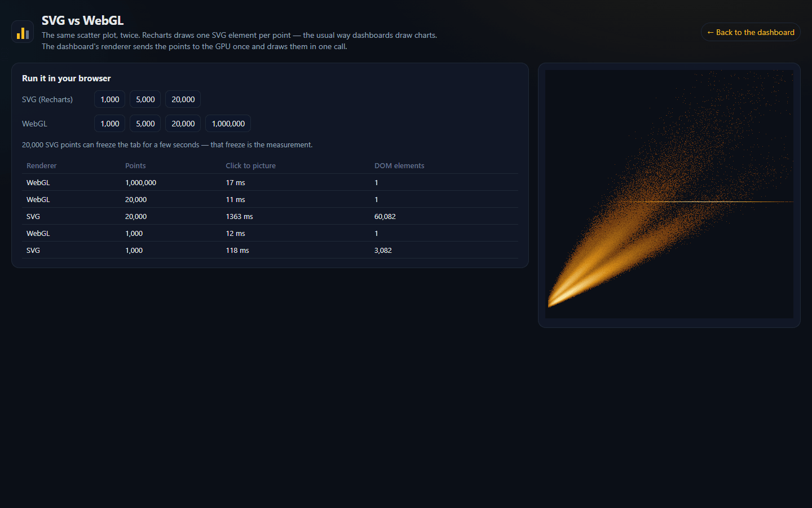Run SVG Recharts with 20,000 points
812x508 pixels.
tap(183, 99)
